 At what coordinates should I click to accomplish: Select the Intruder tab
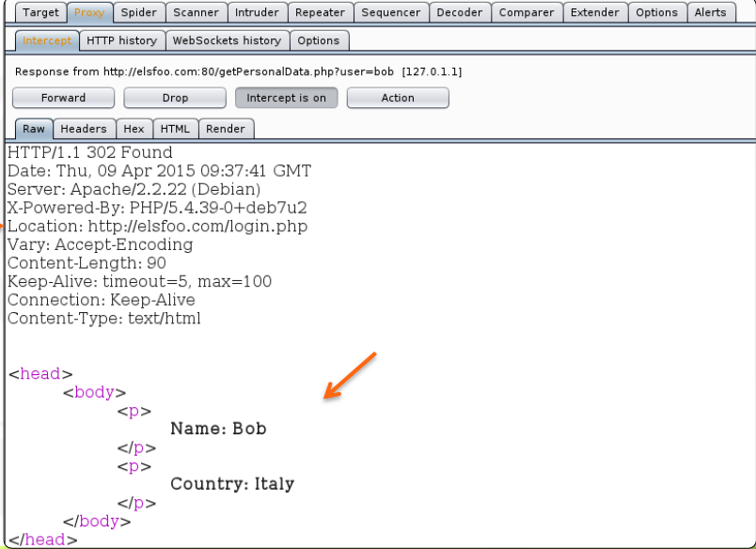(x=257, y=12)
